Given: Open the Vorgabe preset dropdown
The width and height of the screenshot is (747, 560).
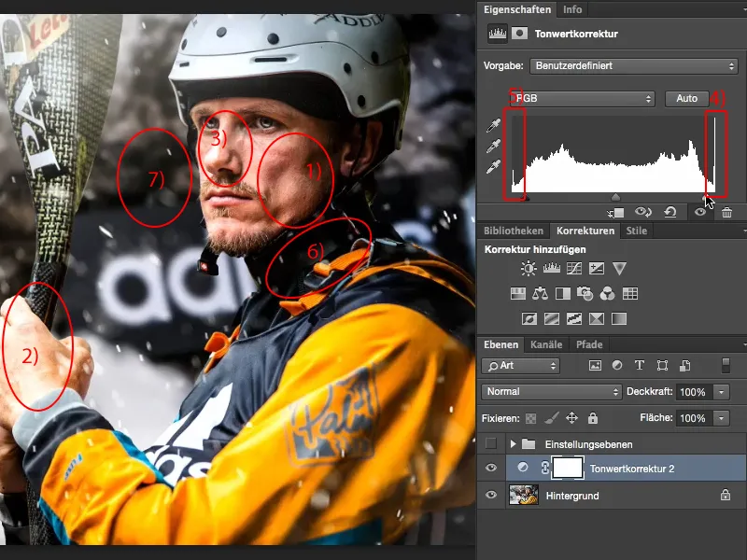Looking at the screenshot, I should click(x=634, y=65).
